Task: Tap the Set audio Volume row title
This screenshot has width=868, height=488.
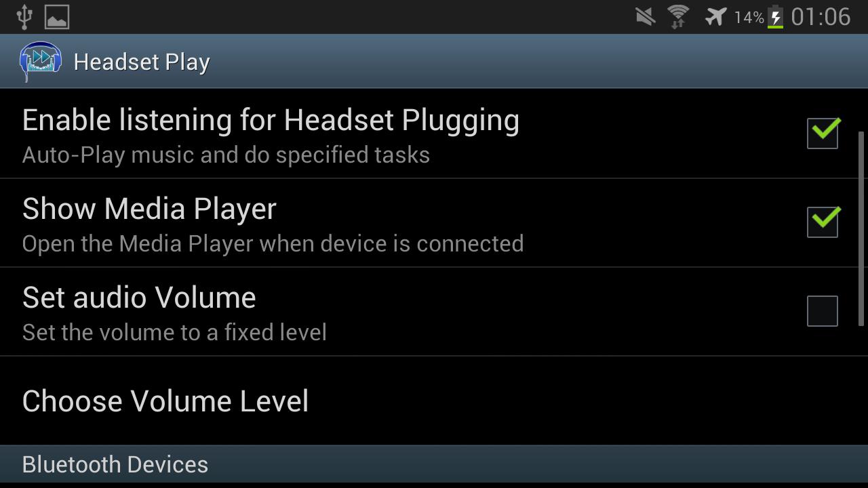Action: [x=139, y=298]
